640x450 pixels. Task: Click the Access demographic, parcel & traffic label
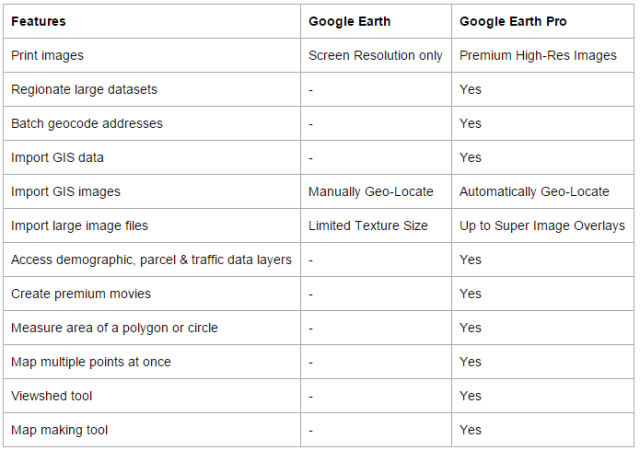(151, 260)
